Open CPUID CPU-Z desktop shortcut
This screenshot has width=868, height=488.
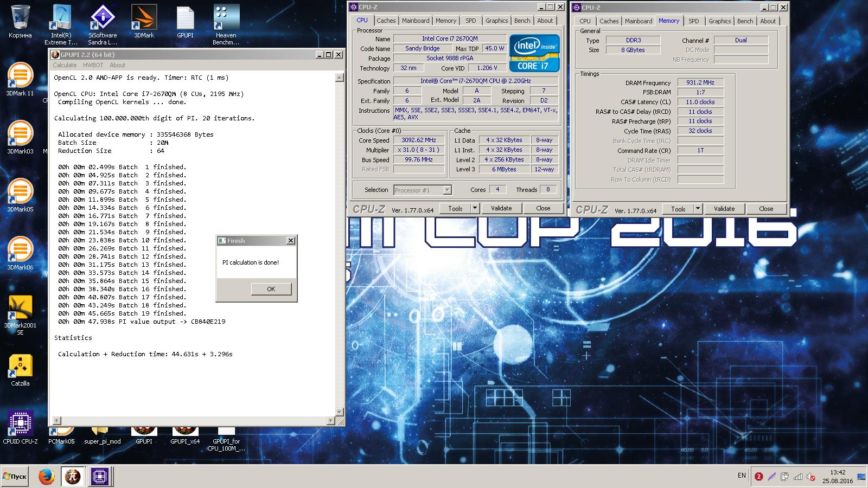[20, 427]
